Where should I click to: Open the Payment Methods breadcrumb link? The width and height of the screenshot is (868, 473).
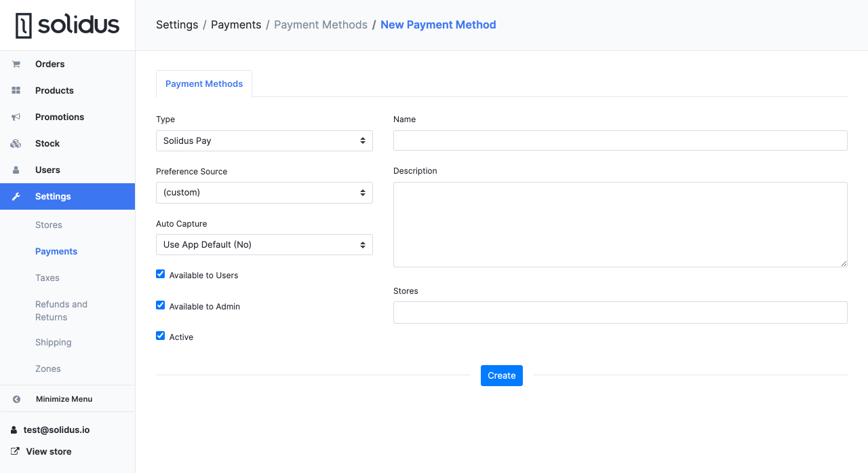[x=320, y=24]
